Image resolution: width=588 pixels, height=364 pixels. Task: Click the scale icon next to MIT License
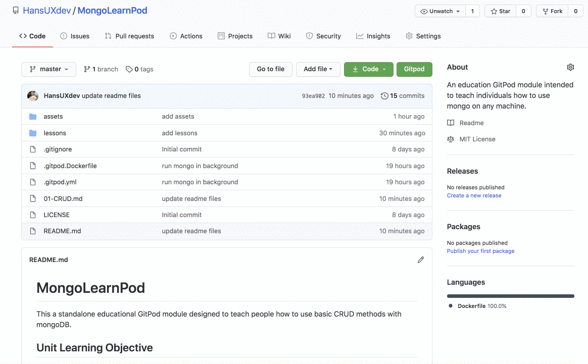click(451, 139)
